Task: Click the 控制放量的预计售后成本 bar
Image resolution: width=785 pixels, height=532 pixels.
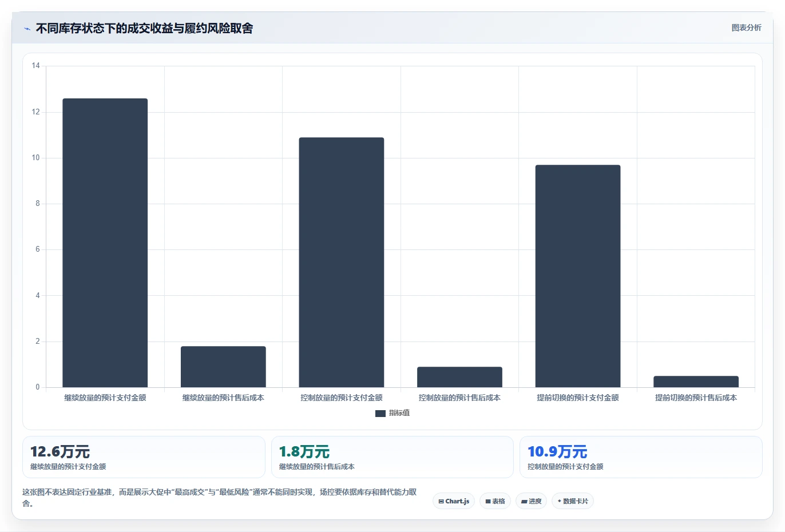Action: [459, 377]
